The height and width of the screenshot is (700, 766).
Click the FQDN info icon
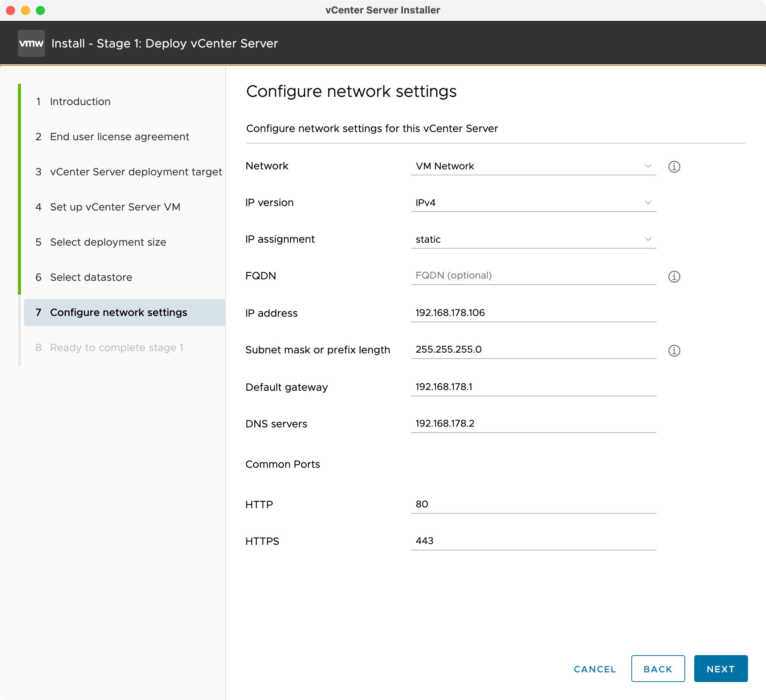point(674,276)
